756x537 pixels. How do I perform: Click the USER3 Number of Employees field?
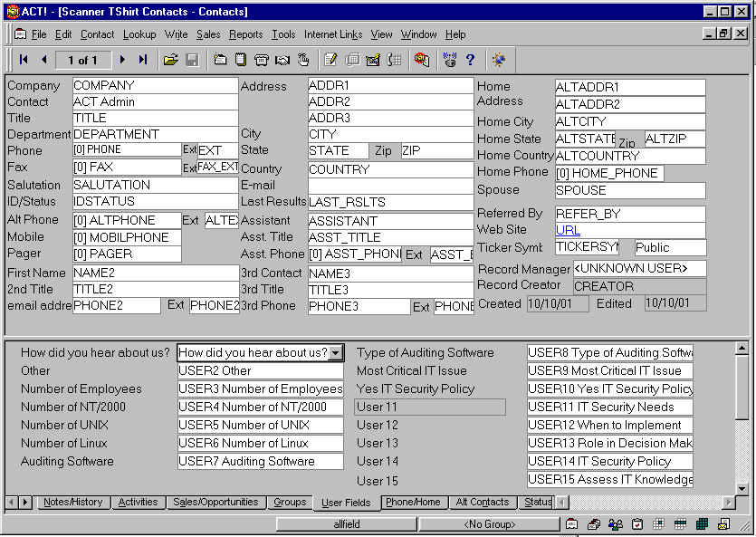261,389
